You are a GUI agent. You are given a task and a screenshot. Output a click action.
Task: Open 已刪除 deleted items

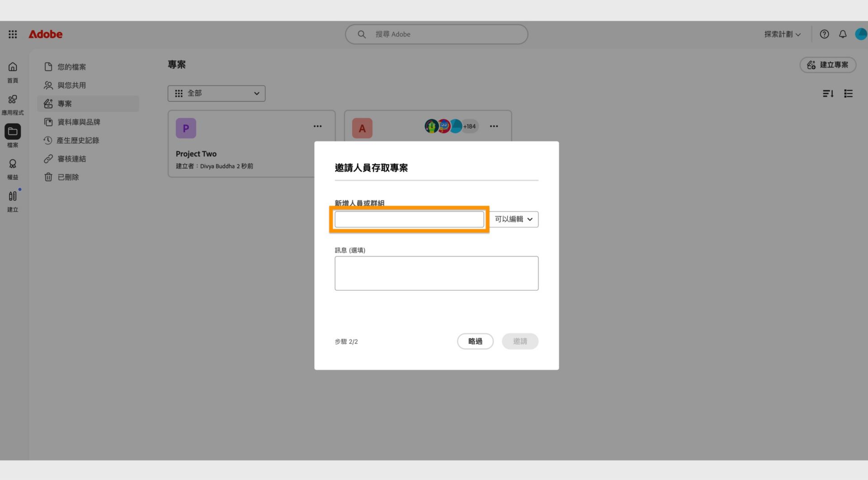88,177
